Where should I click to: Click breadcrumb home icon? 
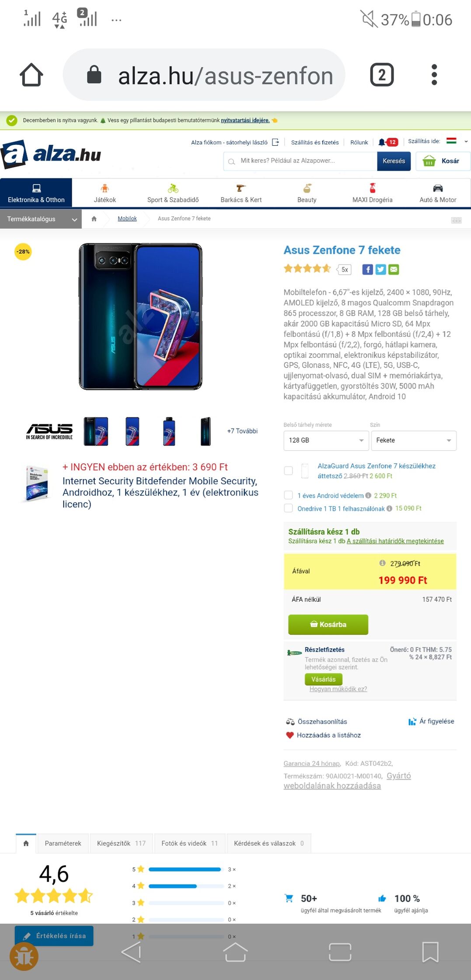[94, 219]
